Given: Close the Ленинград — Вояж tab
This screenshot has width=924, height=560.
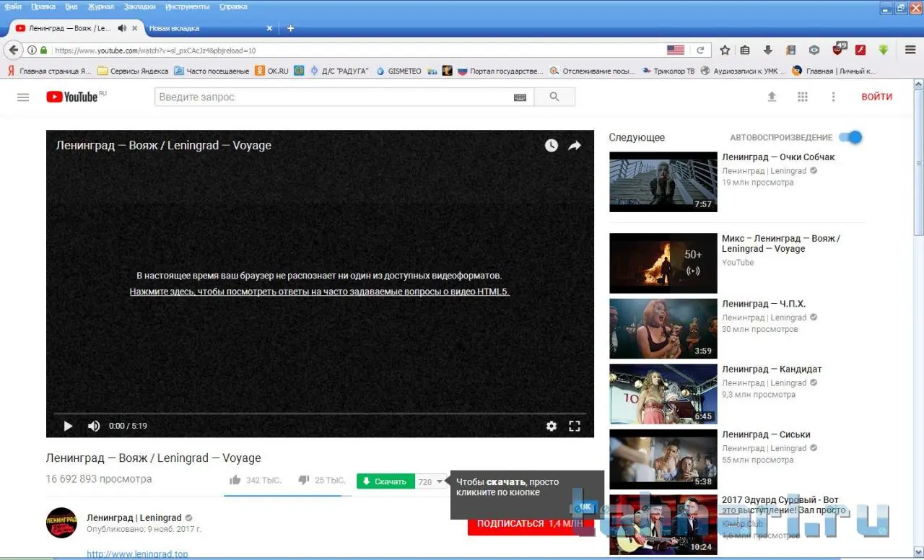Looking at the screenshot, I should 134,28.
